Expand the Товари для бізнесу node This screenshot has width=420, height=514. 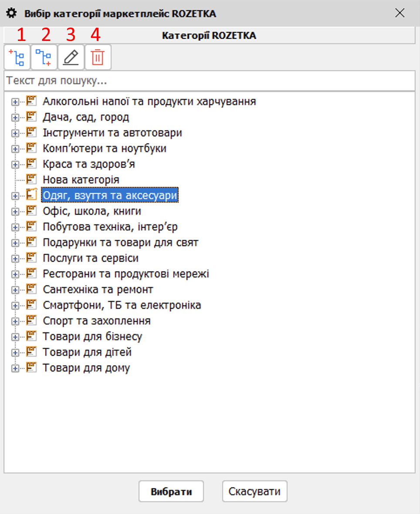[x=15, y=337]
